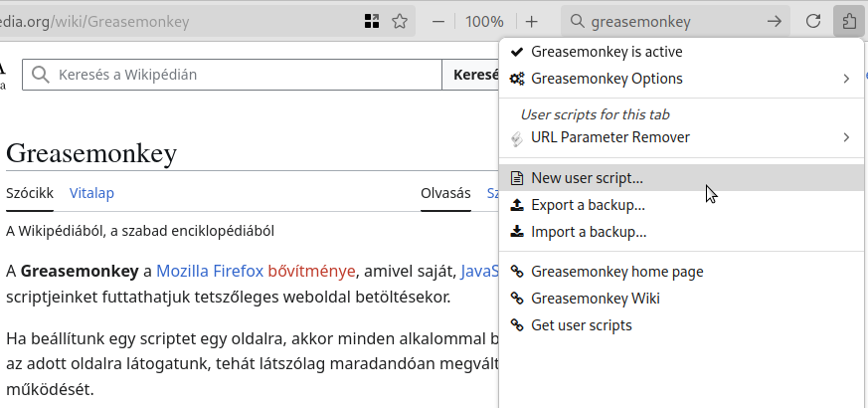868x408 pixels.
Task: Open the Get user scripts link
Action: click(681, 324)
